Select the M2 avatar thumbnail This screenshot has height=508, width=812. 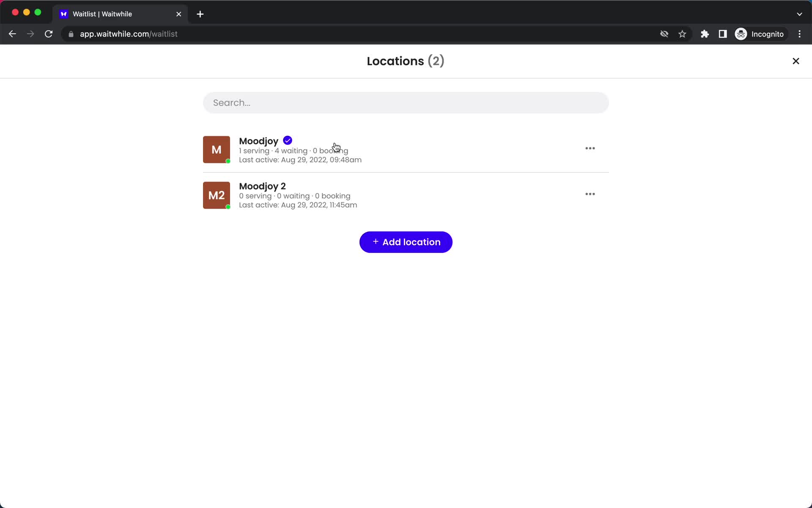[x=217, y=195]
